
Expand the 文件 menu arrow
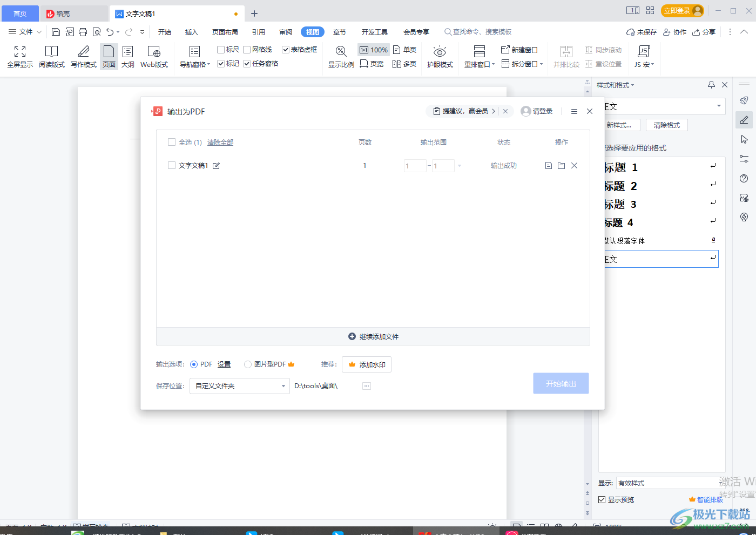click(x=39, y=32)
